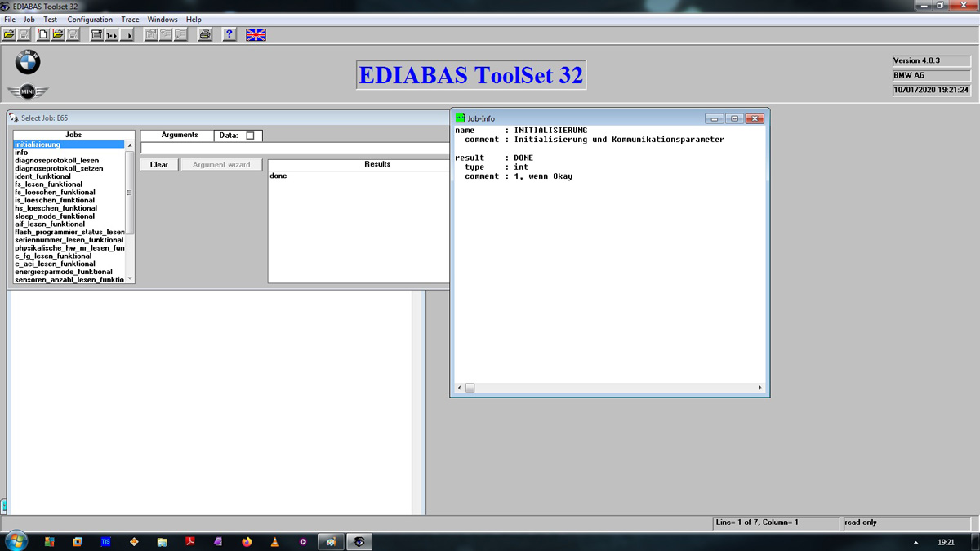Click the taskbar clock showing 19:21
Screen dimensions: 980x551
click(x=946, y=542)
